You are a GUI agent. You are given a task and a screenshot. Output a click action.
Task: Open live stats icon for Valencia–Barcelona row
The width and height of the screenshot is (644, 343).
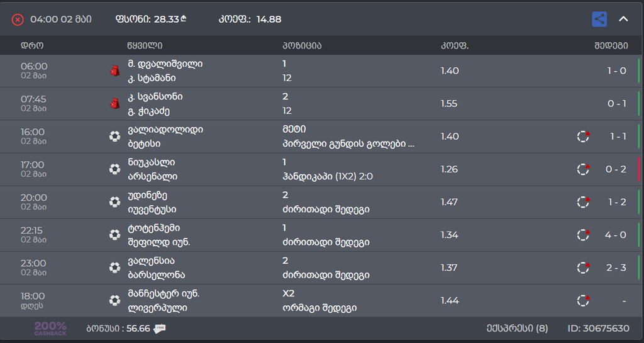[584, 267]
